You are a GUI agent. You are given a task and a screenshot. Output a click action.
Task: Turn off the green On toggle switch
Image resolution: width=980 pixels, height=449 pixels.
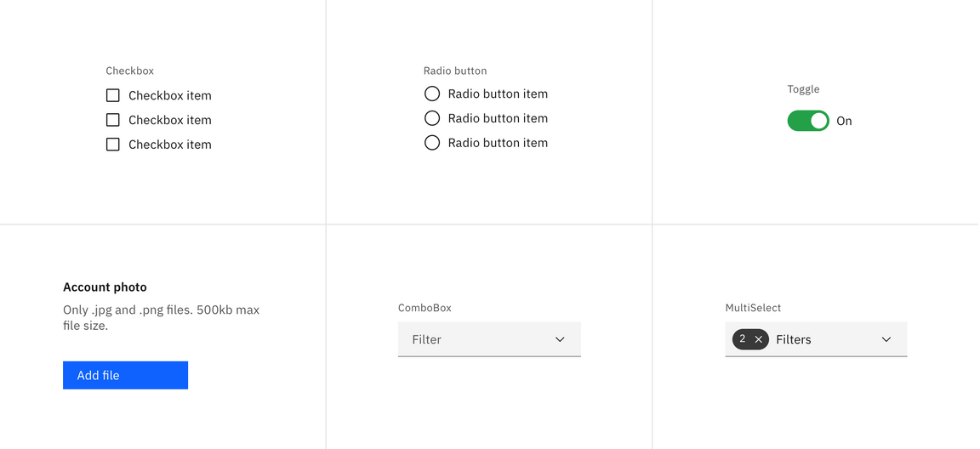808,121
